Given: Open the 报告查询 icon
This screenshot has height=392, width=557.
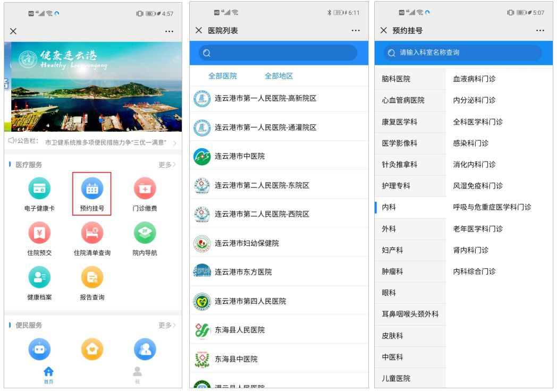Looking at the screenshot, I should tap(92, 277).
